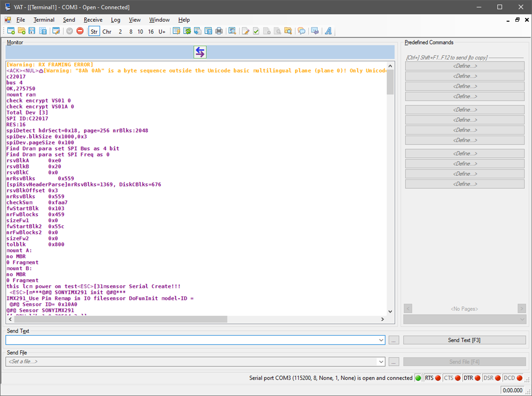The height and width of the screenshot is (396, 532).
Task: Open the Terminal Settings icon
Action: 56,31
